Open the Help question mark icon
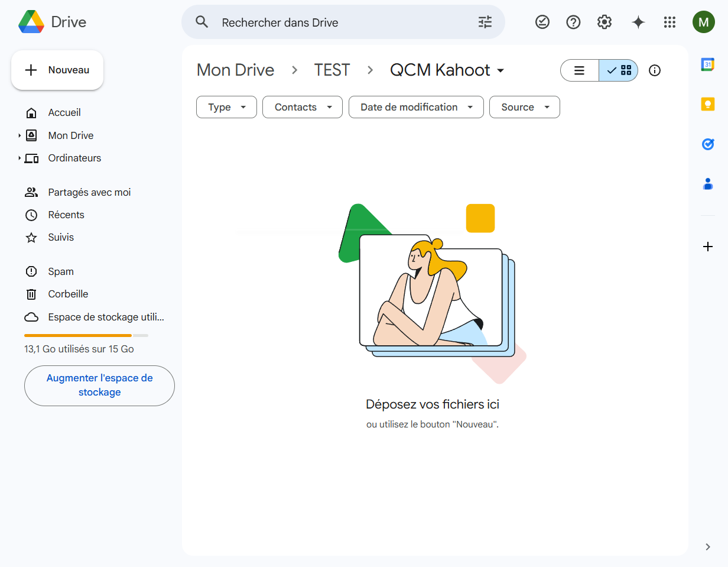This screenshot has height=567, width=728. point(573,22)
